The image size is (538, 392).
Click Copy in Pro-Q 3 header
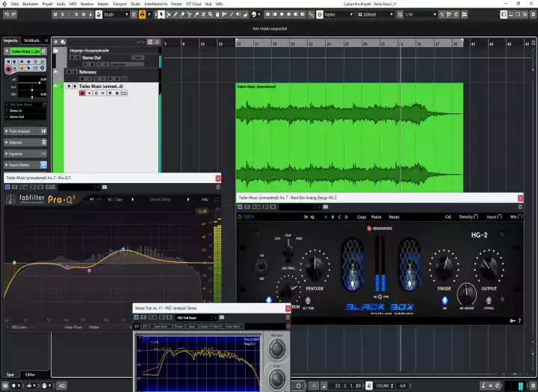tap(119, 199)
